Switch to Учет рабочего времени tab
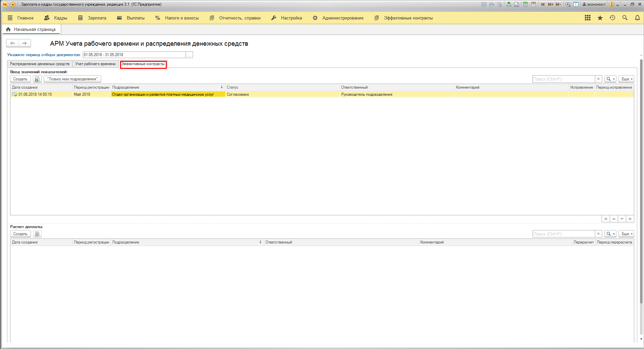Viewport: 644px width, 349px height. click(x=95, y=64)
